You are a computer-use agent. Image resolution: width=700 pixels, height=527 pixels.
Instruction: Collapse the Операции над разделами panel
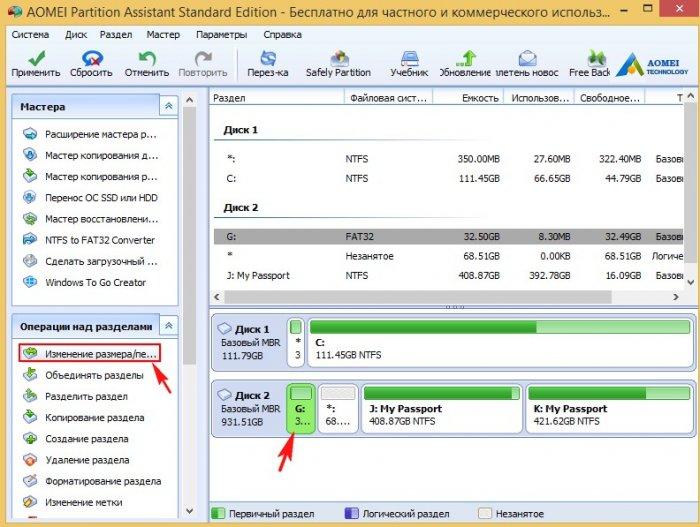click(169, 326)
